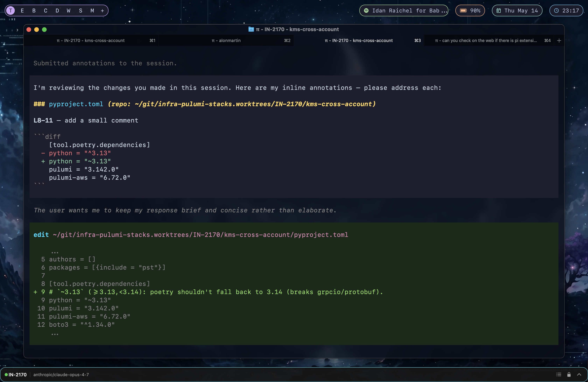The height and width of the screenshot is (382, 588).
Task: Click italic note about brief response
Action: coord(185,210)
